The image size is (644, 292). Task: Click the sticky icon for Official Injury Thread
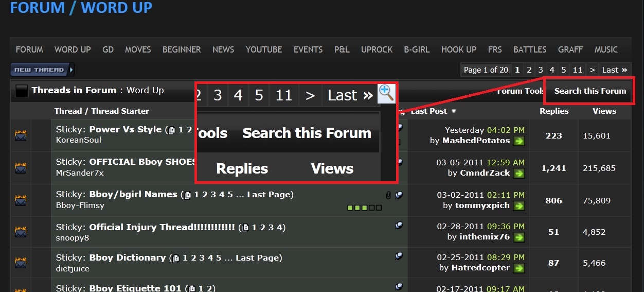click(21, 232)
